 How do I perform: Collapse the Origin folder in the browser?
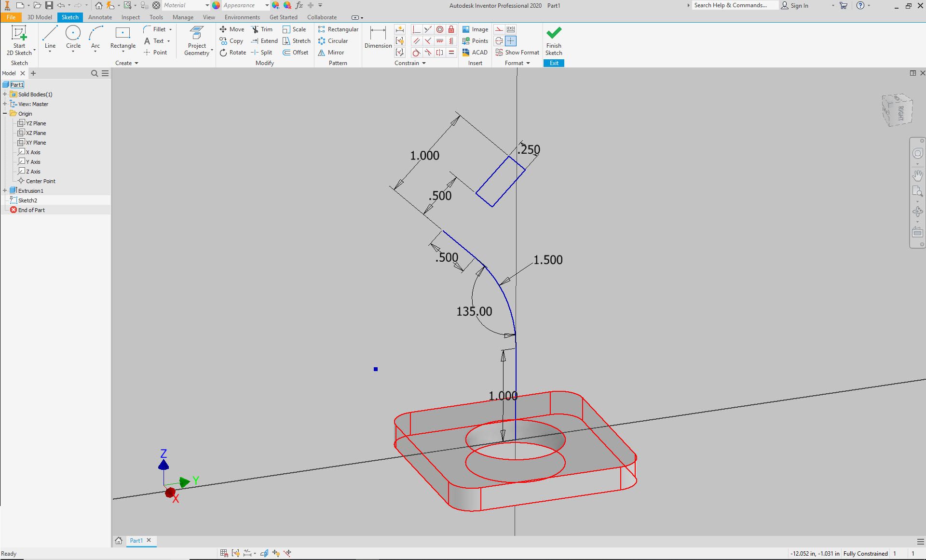(x=5, y=113)
